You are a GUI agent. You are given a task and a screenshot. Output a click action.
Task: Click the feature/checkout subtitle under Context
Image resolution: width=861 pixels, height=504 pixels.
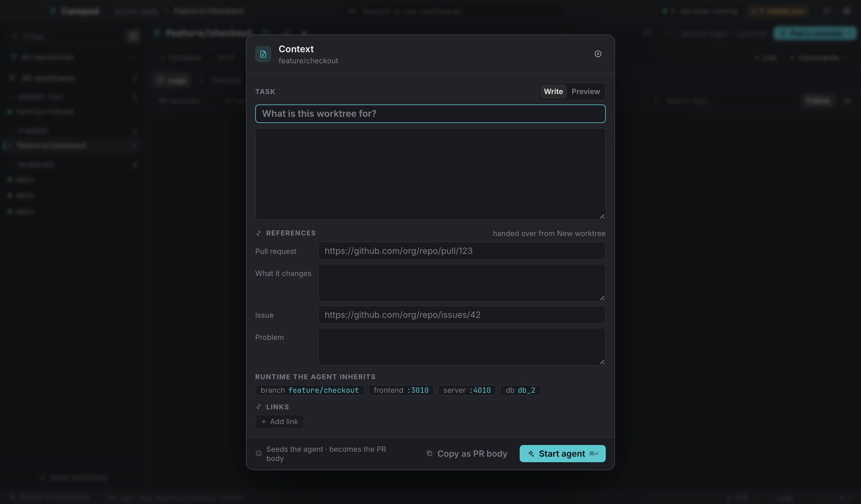[308, 61]
